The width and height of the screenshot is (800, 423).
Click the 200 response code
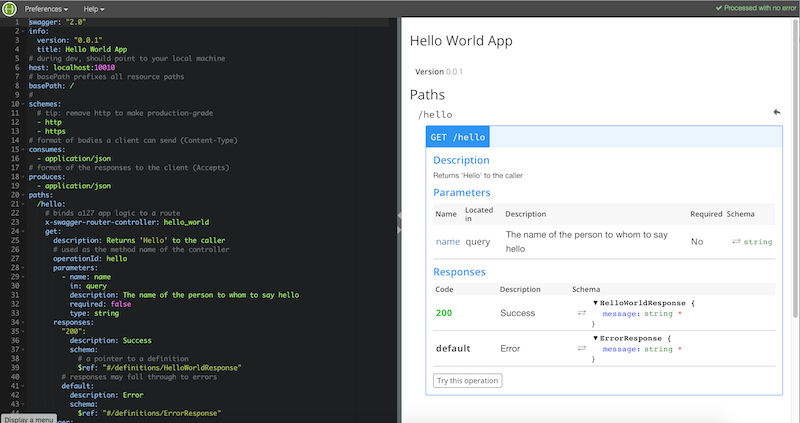point(444,313)
